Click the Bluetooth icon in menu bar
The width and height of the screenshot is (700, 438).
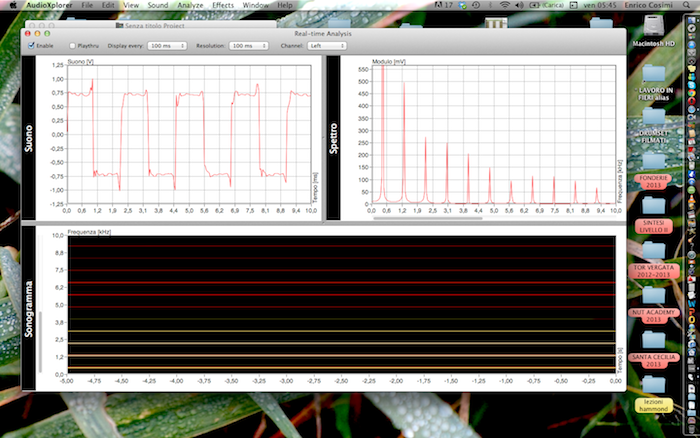click(x=490, y=5)
